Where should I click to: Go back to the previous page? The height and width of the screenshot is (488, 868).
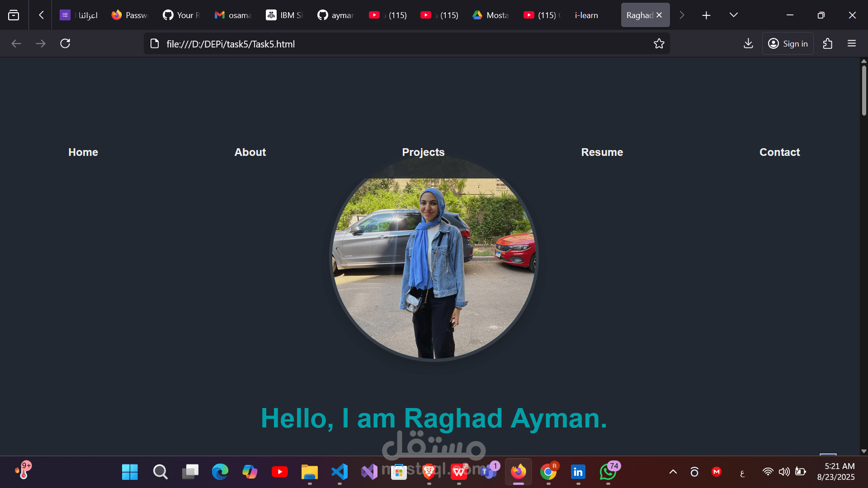click(16, 43)
